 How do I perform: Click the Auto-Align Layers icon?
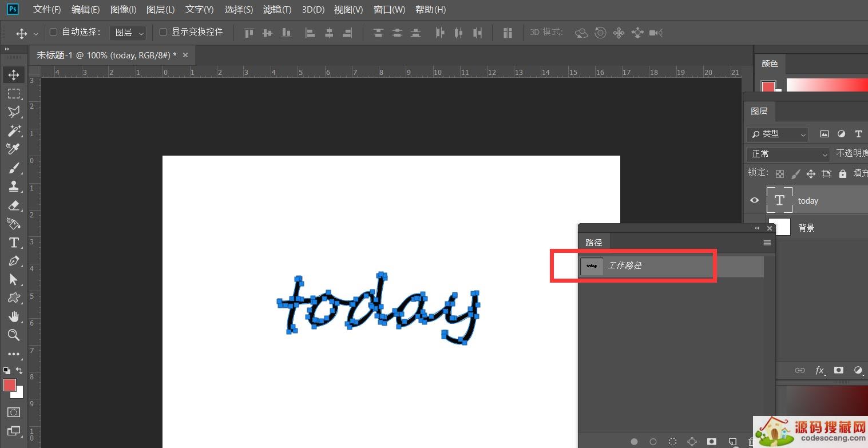[508, 33]
